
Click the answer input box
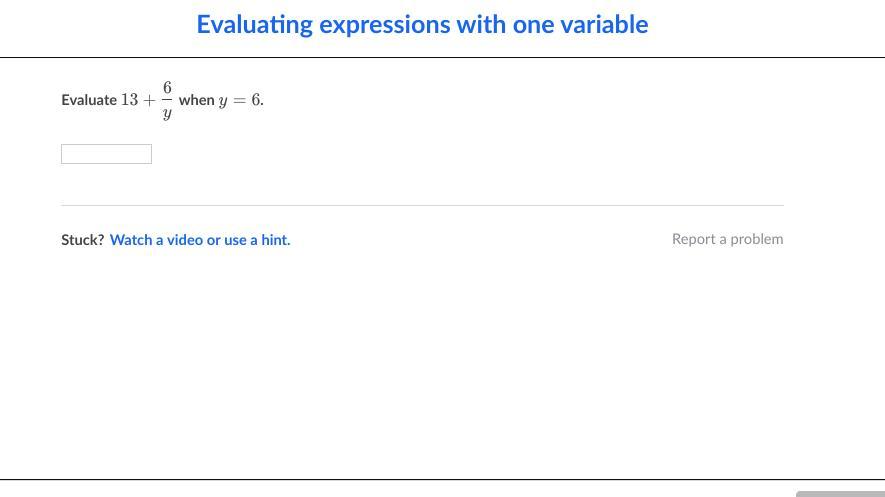106,154
